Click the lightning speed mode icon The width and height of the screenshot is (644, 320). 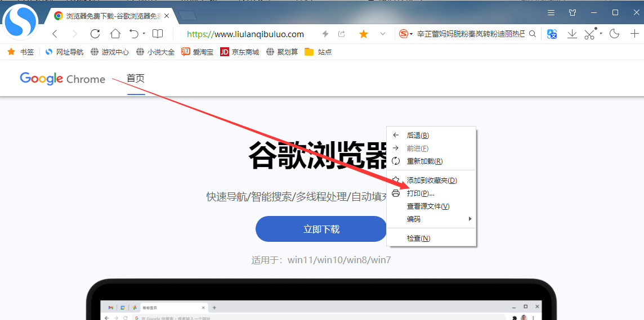click(325, 34)
